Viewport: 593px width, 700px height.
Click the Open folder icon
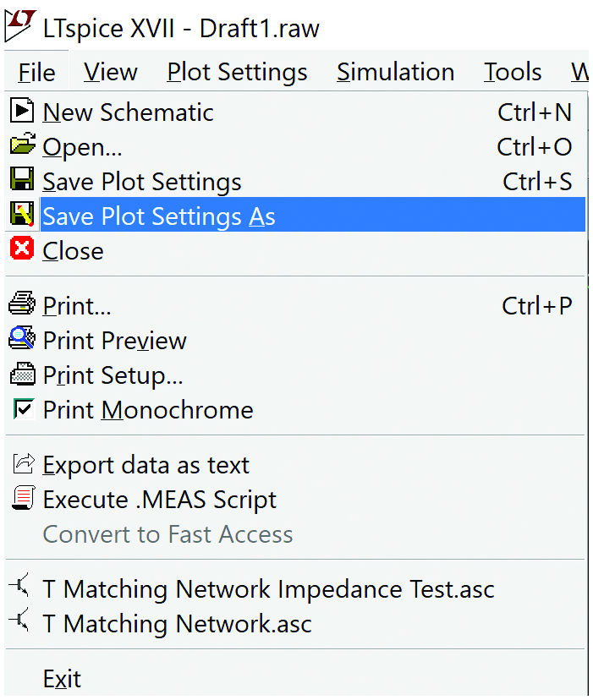click(x=22, y=145)
